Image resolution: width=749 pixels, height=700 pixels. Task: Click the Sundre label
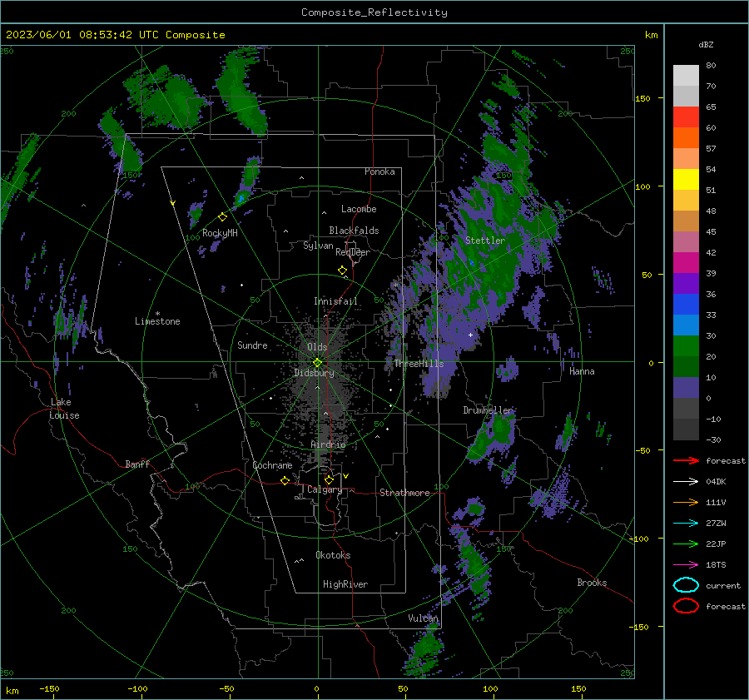[x=253, y=345]
